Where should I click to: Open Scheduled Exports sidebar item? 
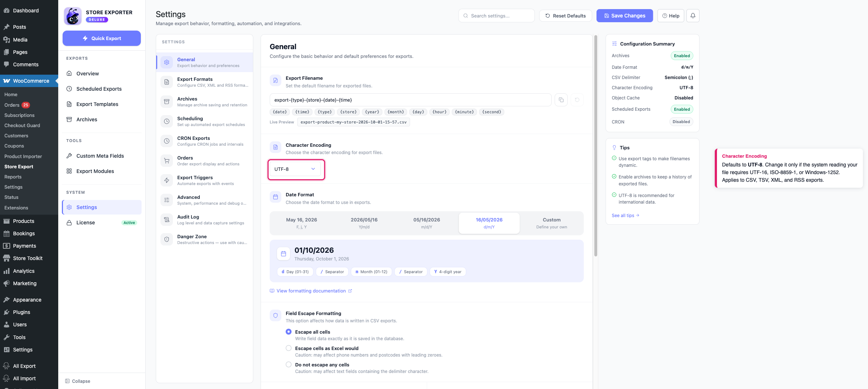101,89
